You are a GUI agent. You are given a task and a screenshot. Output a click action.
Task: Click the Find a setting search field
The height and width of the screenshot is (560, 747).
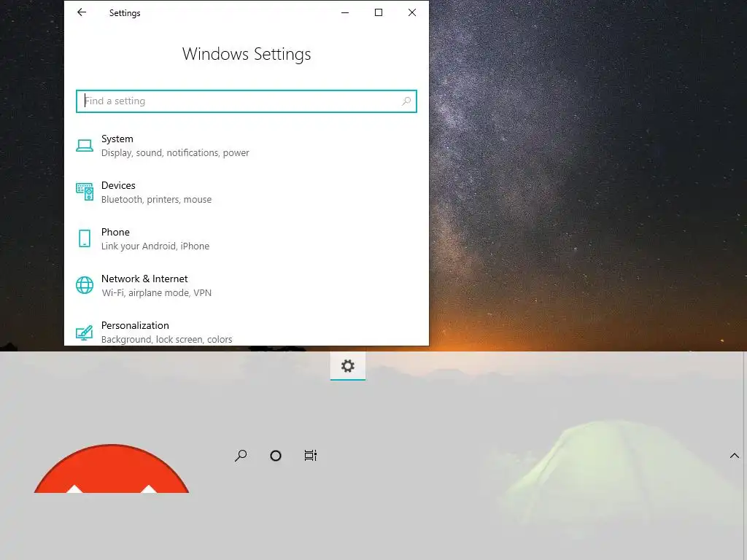coord(247,101)
